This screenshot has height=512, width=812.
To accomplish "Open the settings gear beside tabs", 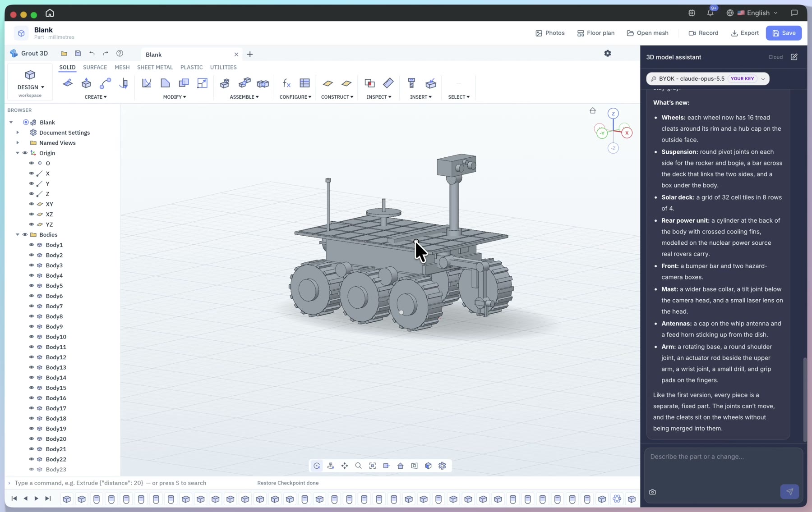I will pos(608,53).
